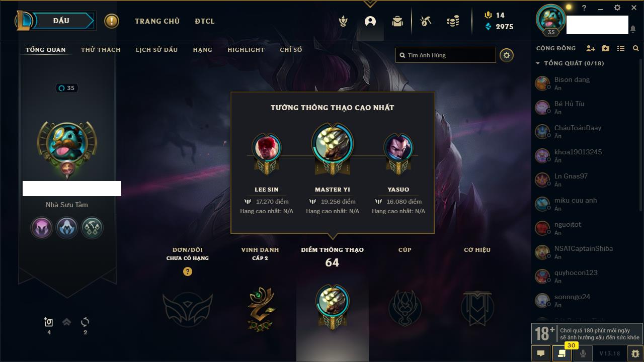Open the Clash banner icon
Viewport: 644px width, 362px height.
[x=343, y=21]
